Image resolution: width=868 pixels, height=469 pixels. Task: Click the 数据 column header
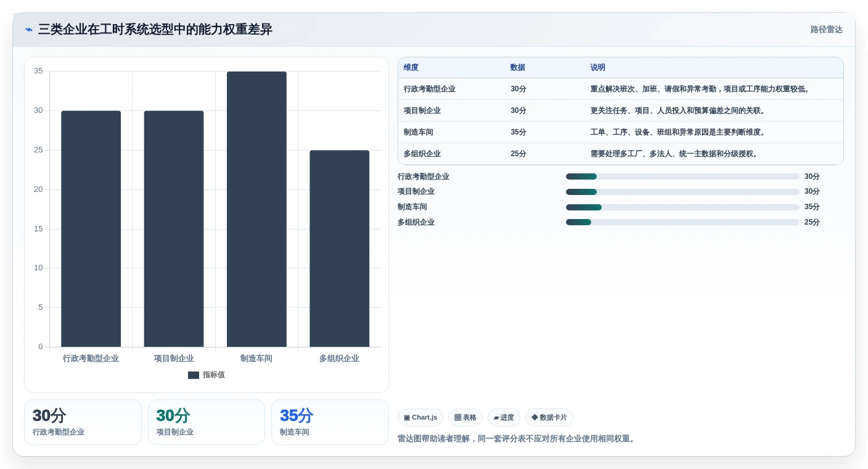(518, 68)
